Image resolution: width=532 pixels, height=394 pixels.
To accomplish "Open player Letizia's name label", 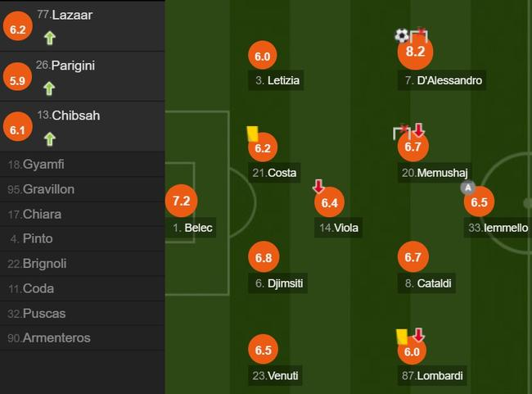I will [x=277, y=80].
